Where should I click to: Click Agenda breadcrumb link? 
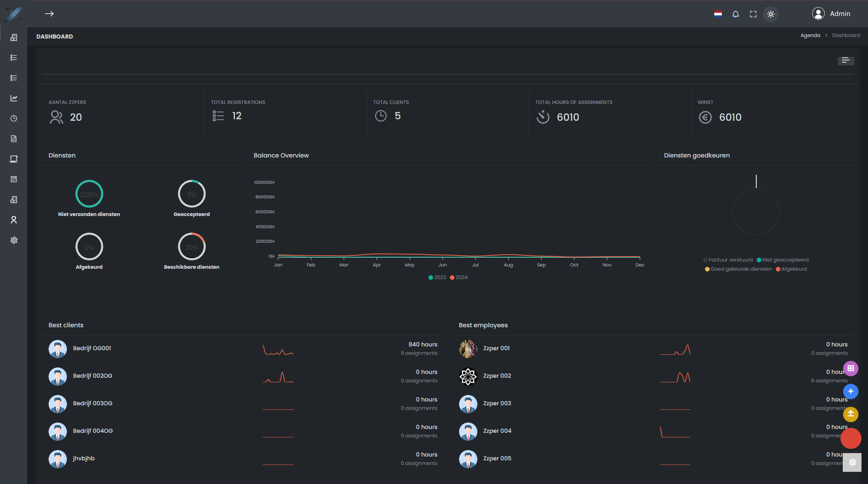pos(810,35)
